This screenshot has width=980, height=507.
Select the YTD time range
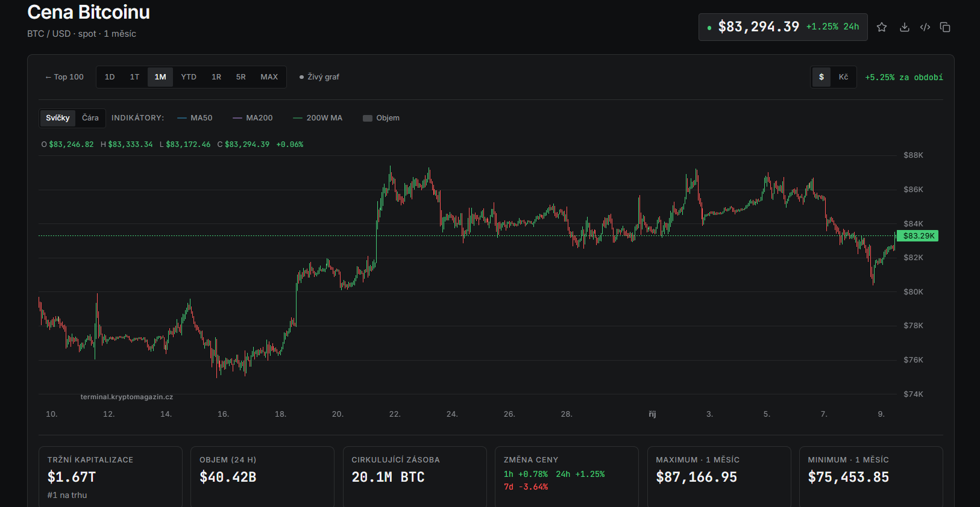click(189, 77)
